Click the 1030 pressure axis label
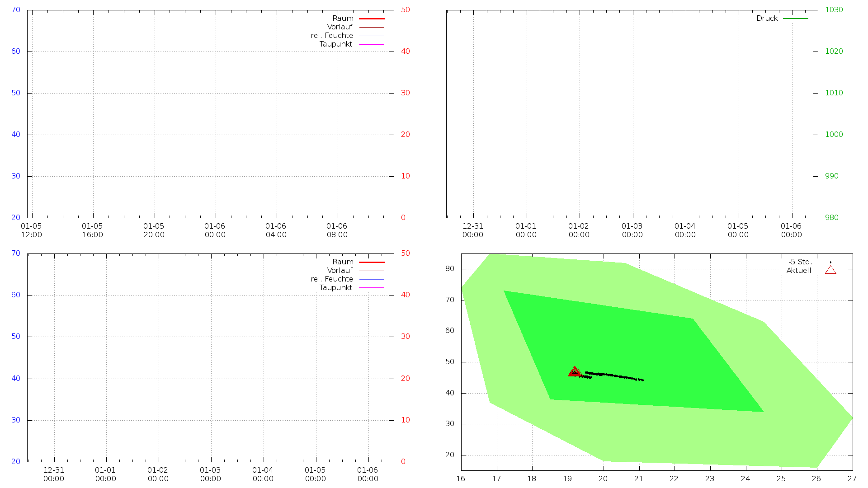This screenshot has height=488, width=868. coord(834,10)
